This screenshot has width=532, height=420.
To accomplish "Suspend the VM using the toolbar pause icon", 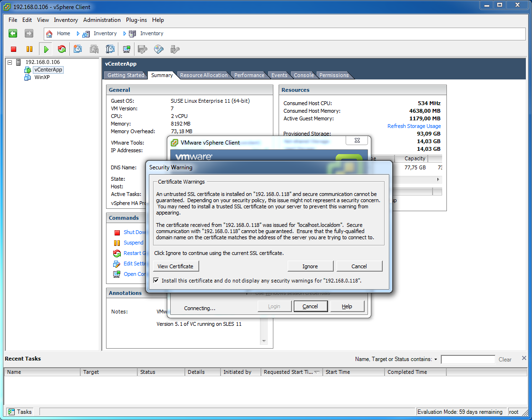I will click(x=29, y=49).
